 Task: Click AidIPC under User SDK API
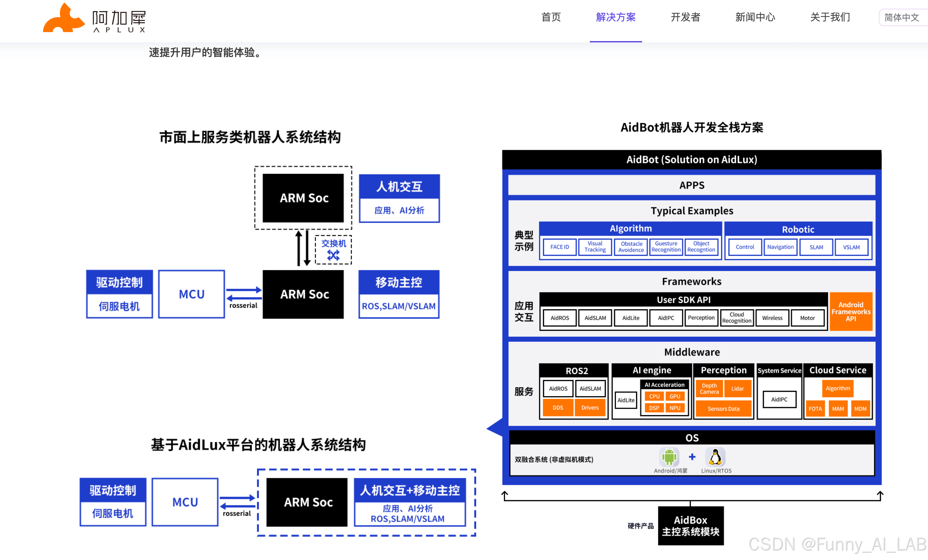[x=666, y=318]
